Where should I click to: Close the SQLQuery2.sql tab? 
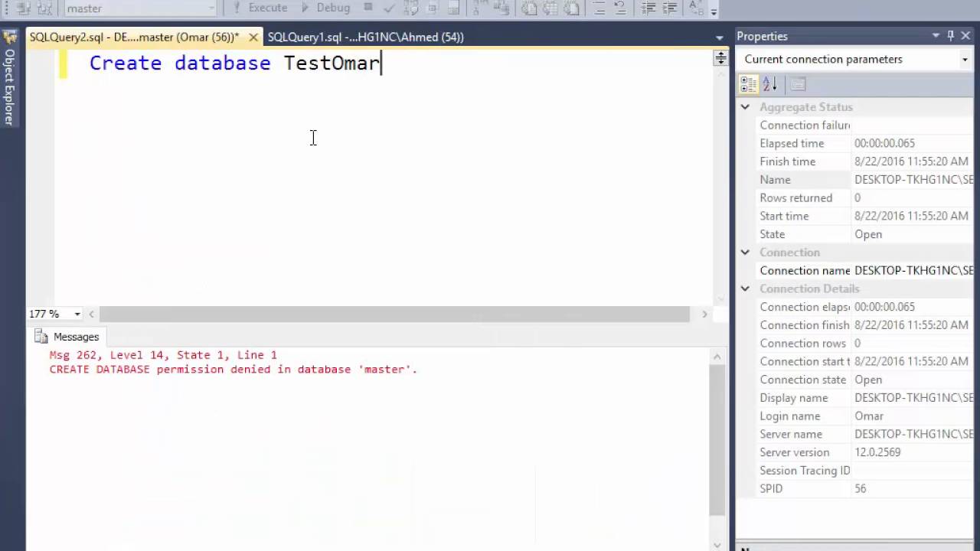[253, 37]
